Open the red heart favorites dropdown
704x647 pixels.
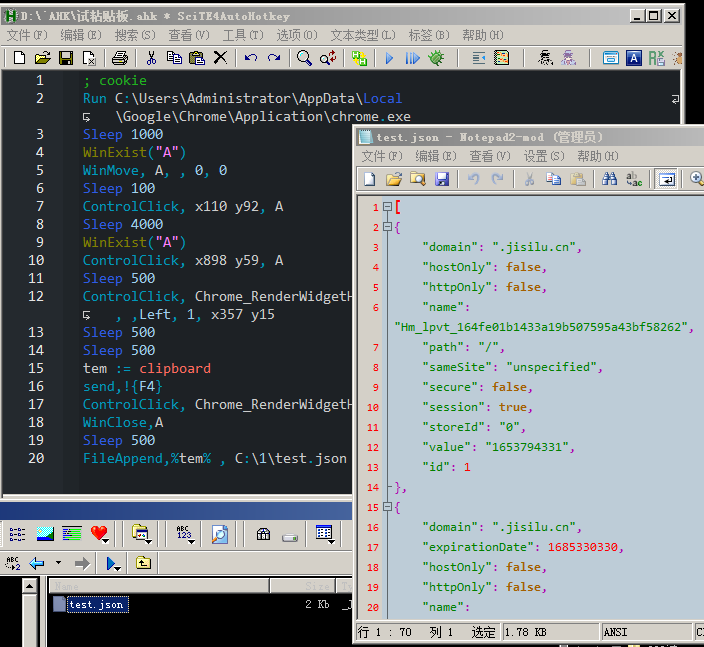[x=99, y=534]
